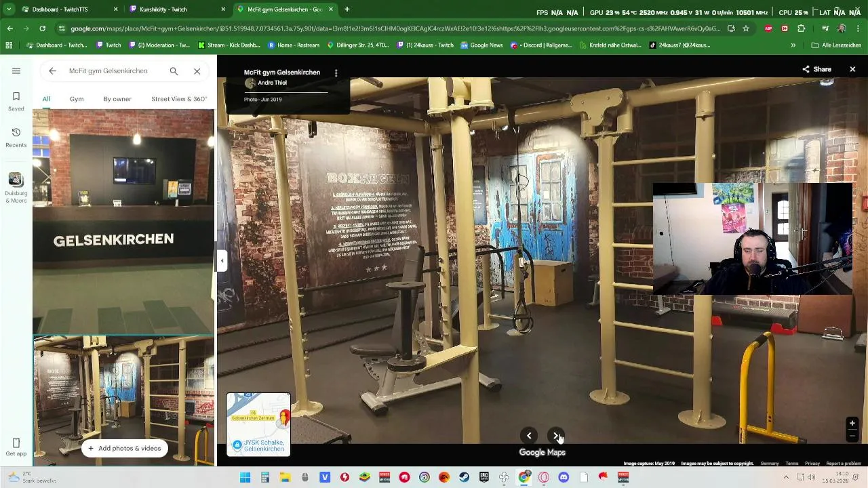Click the Germany footer link

tap(770, 464)
